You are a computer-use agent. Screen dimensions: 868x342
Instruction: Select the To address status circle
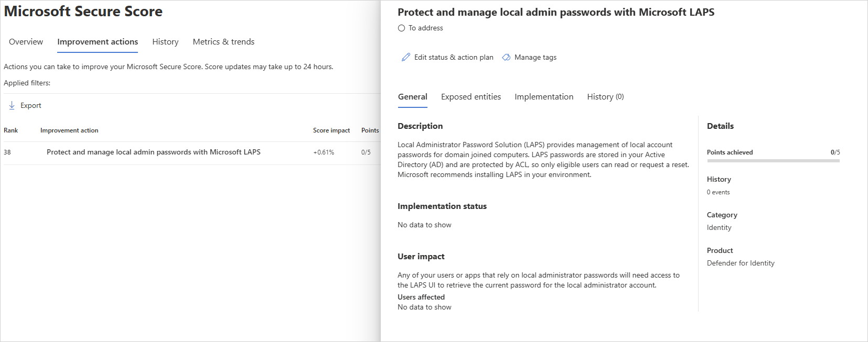tap(401, 28)
